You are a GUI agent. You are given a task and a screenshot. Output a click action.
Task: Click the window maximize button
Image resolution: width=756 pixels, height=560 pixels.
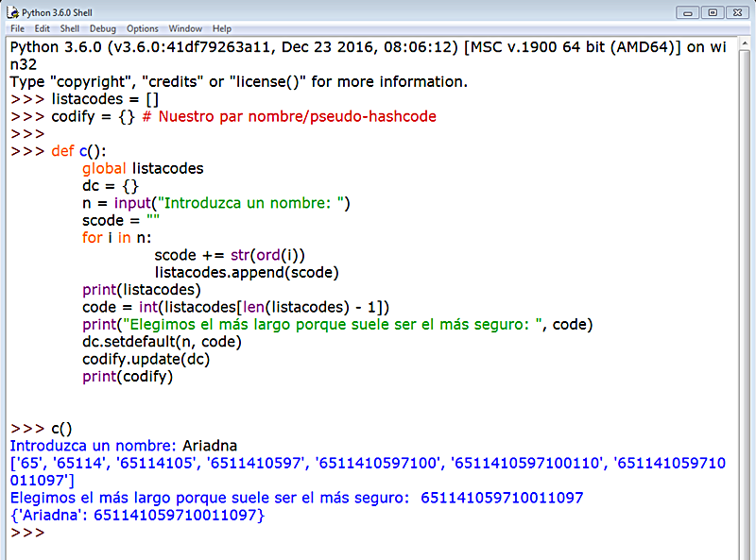(x=714, y=11)
